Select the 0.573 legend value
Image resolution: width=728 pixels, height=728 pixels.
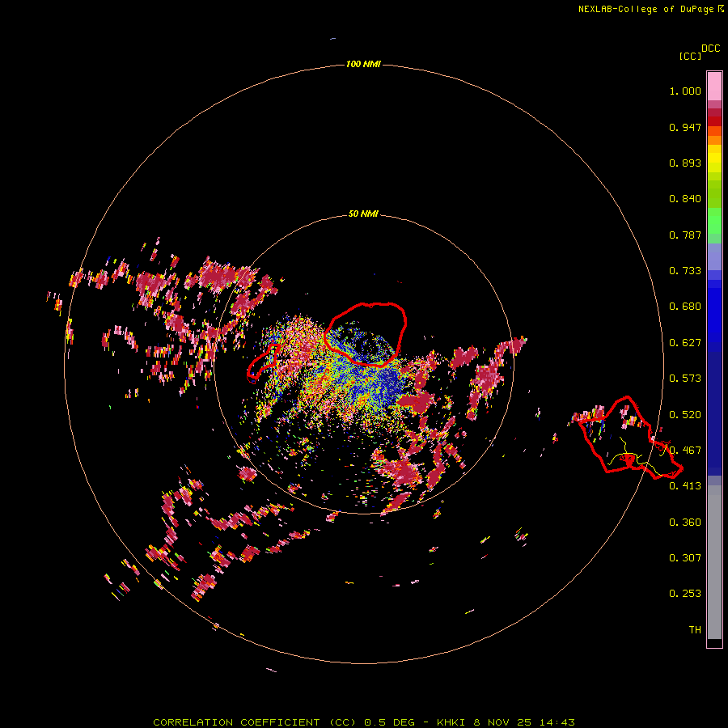[685, 379]
